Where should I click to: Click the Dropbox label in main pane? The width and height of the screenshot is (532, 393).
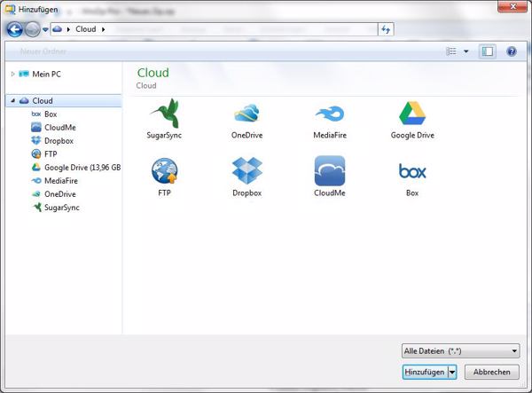(x=247, y=193)
